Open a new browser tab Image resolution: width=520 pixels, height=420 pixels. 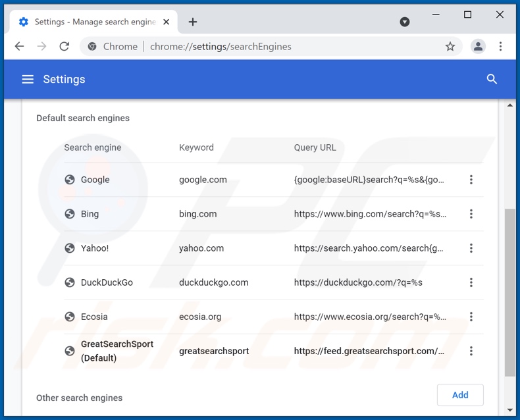[x=193, y=22]
